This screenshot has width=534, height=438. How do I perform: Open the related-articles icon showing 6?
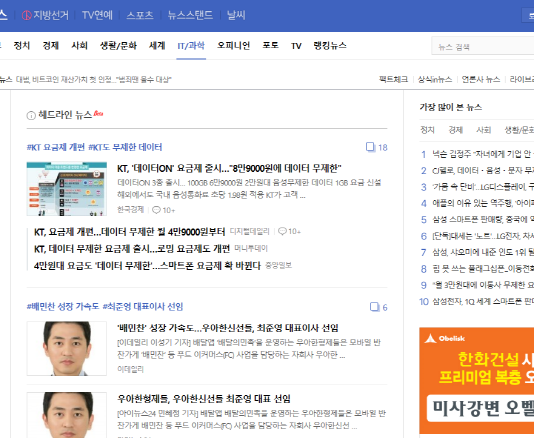(x=374, y=307)
